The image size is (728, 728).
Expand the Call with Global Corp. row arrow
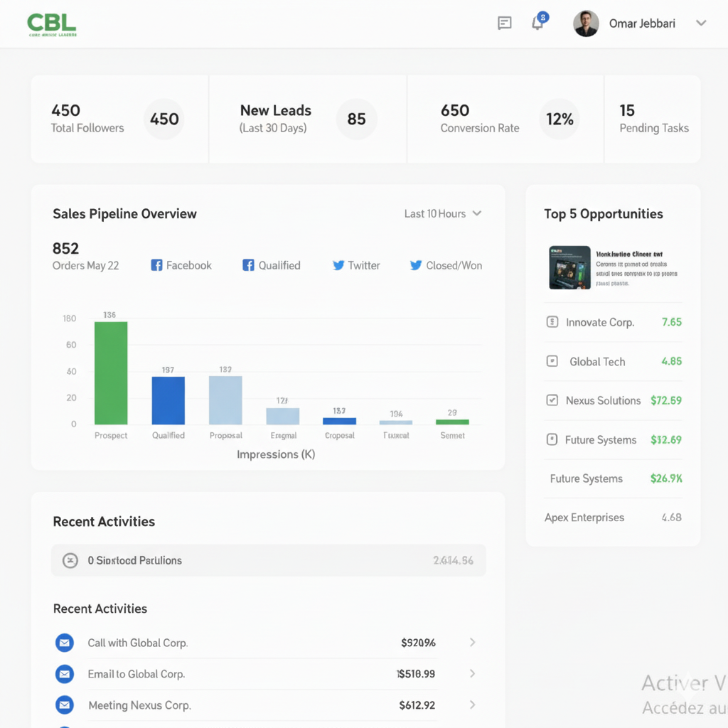pyautogui.click(x=472, y=643)
